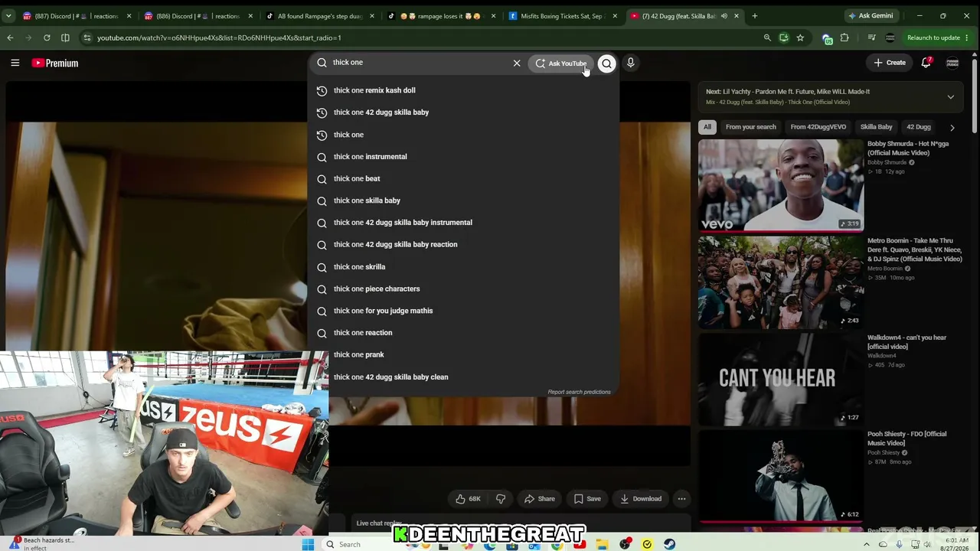Image resolution: width=980 pixels, height=551 pixels.
Task: Clear the search box with the X
Action: 517,63
